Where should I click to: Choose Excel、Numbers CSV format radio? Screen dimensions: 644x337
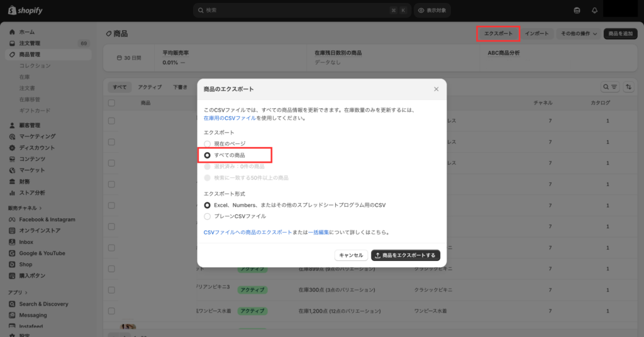coord(208,205)
